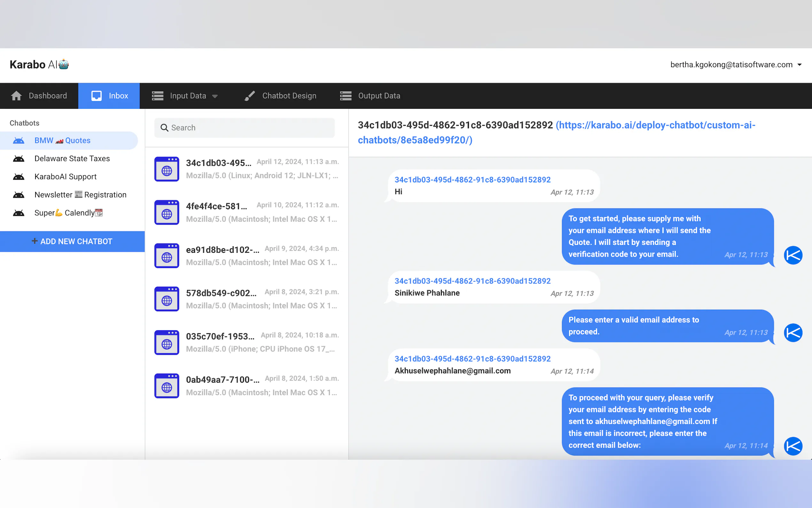This screenshot has width=812, height=508.
Task: Click the 4fe4f4ce-581 conversation browser icon
Action: tap(167, 212)
